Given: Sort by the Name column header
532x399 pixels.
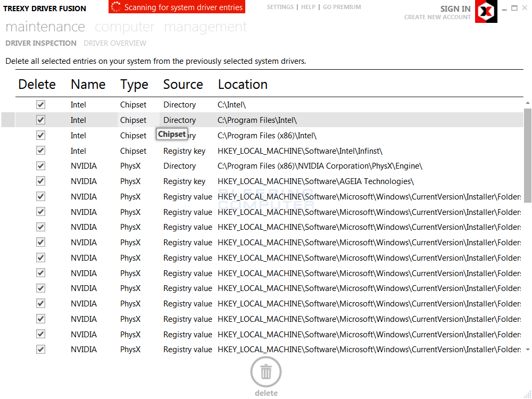Looking at the screenshot, I should [x=88, y=85].
